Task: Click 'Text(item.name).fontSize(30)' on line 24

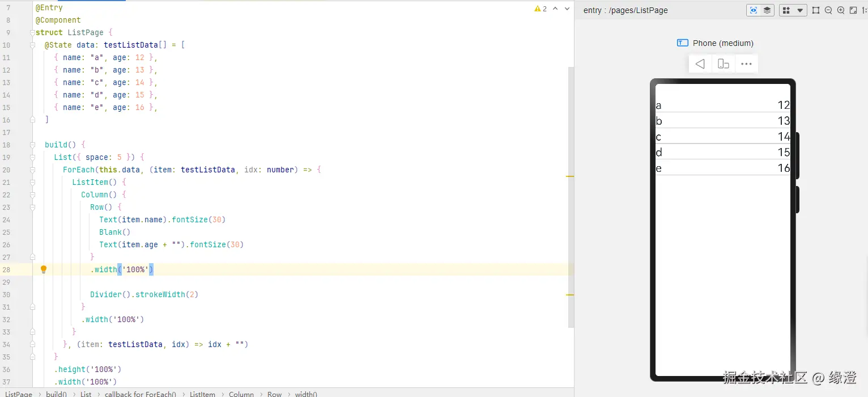Action: coord(163,219)
